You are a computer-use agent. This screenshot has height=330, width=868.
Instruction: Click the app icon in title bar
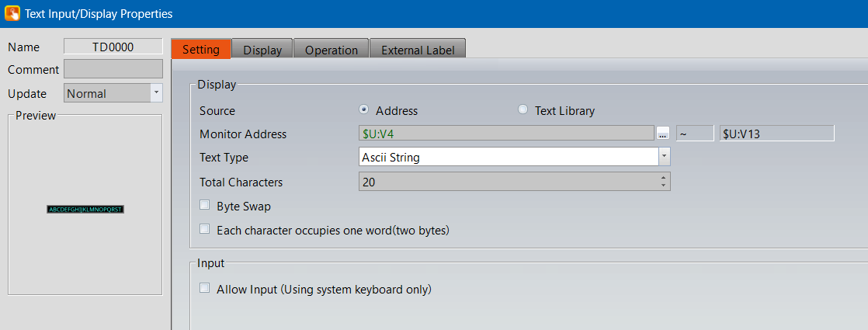(12, 13)
